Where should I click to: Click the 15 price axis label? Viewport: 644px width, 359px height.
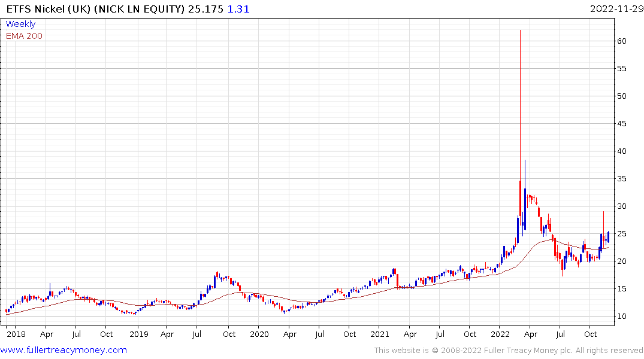point(621,289)
